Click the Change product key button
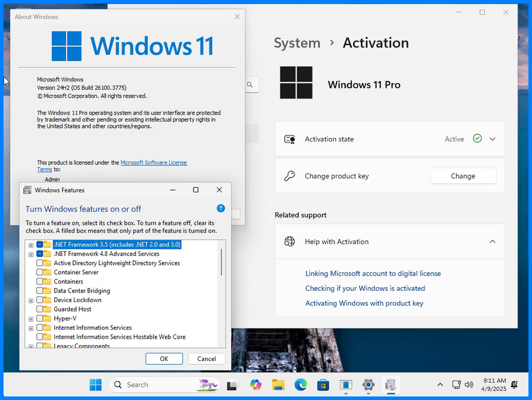 click(x=463, y=176)
